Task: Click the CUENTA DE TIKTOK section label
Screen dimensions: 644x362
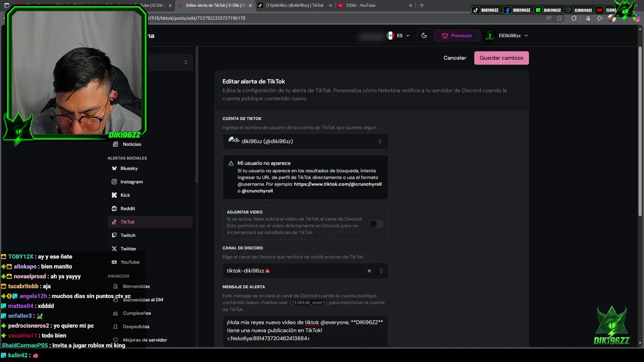Action: [x=242, y=119]
